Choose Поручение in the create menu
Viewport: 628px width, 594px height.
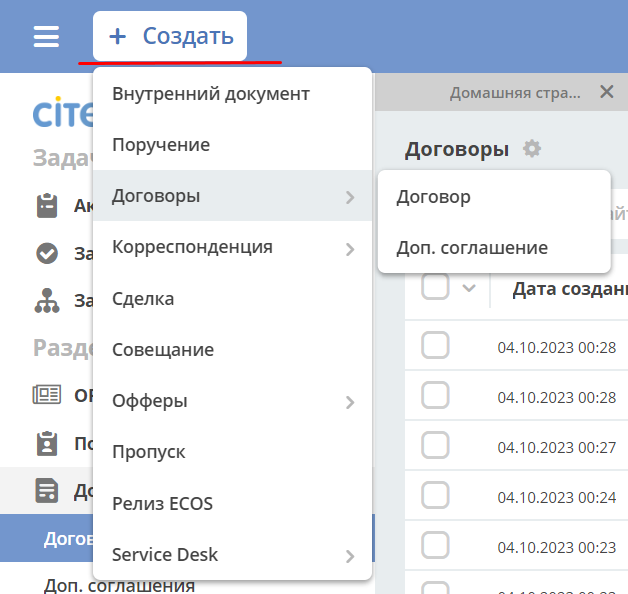(x=232, y=145)
